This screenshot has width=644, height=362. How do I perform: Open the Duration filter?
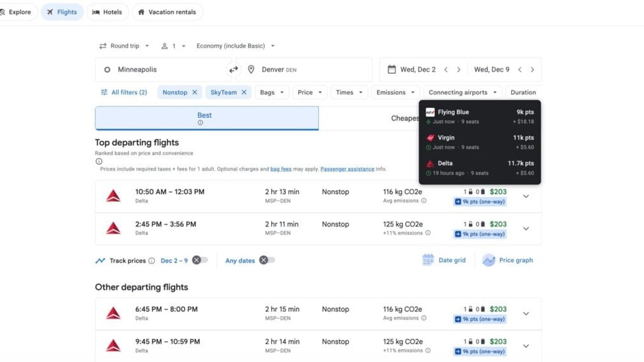tap(523, 92)
